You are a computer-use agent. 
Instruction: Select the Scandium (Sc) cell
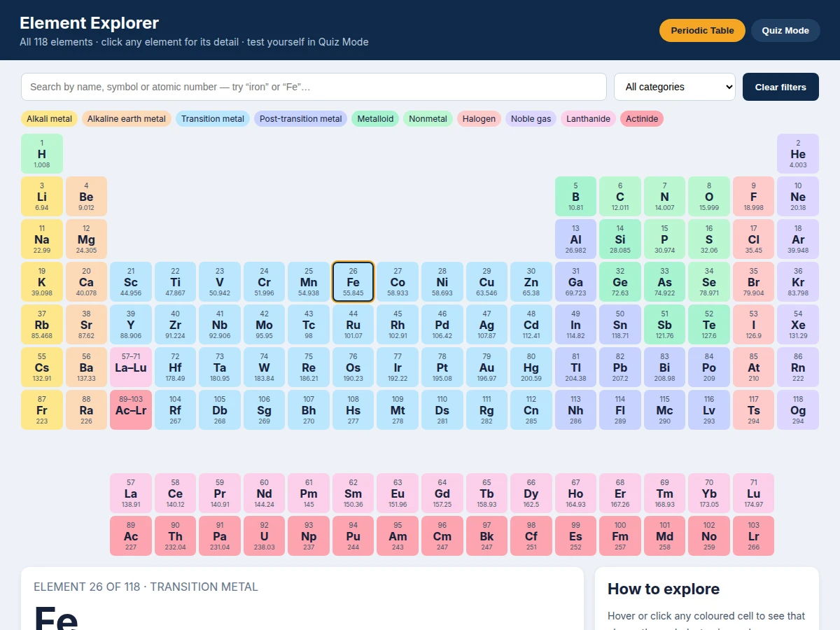click(131, 282)
